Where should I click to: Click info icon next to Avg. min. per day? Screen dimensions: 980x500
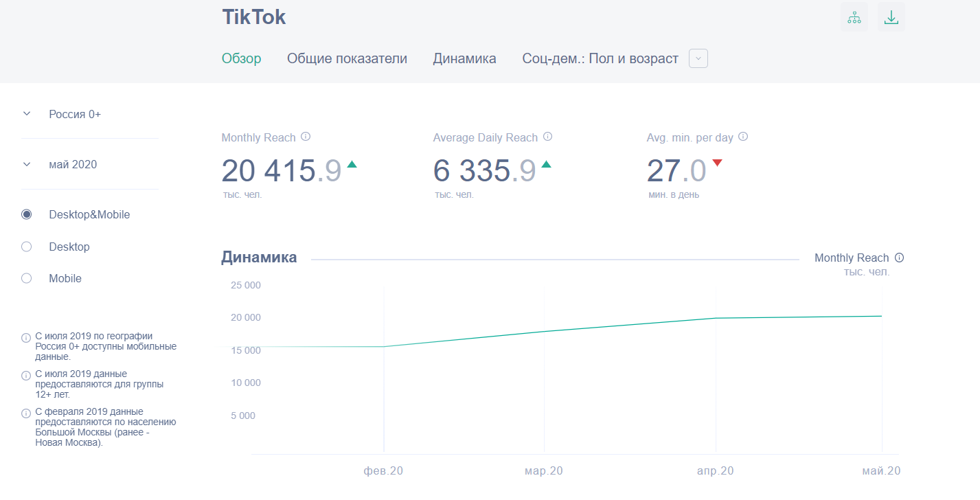743,137
